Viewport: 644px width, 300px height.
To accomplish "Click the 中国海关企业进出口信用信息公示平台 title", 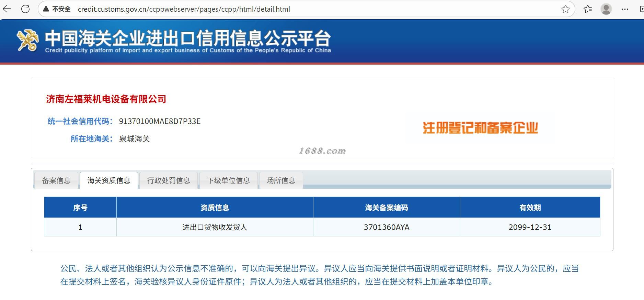I will (x=188, y=38).
